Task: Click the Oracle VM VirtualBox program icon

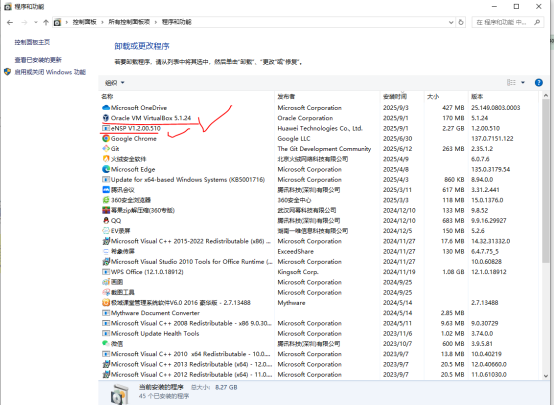Action: tap(106, 118)
